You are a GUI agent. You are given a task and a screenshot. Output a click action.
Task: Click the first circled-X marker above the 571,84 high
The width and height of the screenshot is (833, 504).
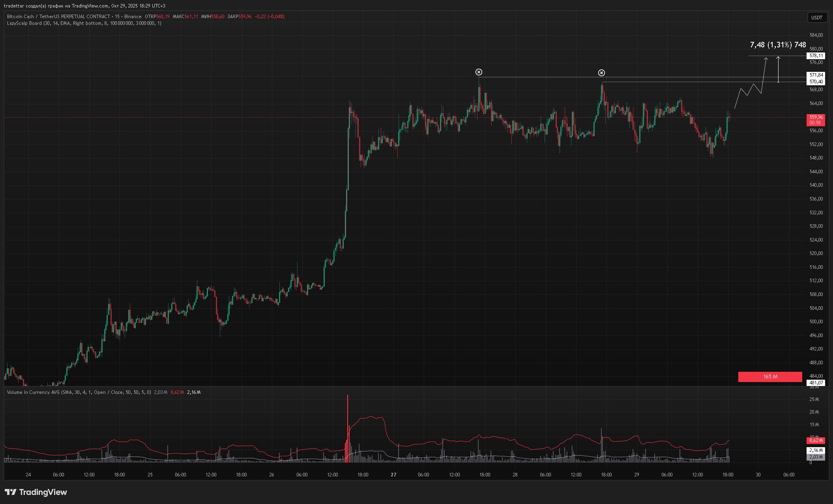479,72
